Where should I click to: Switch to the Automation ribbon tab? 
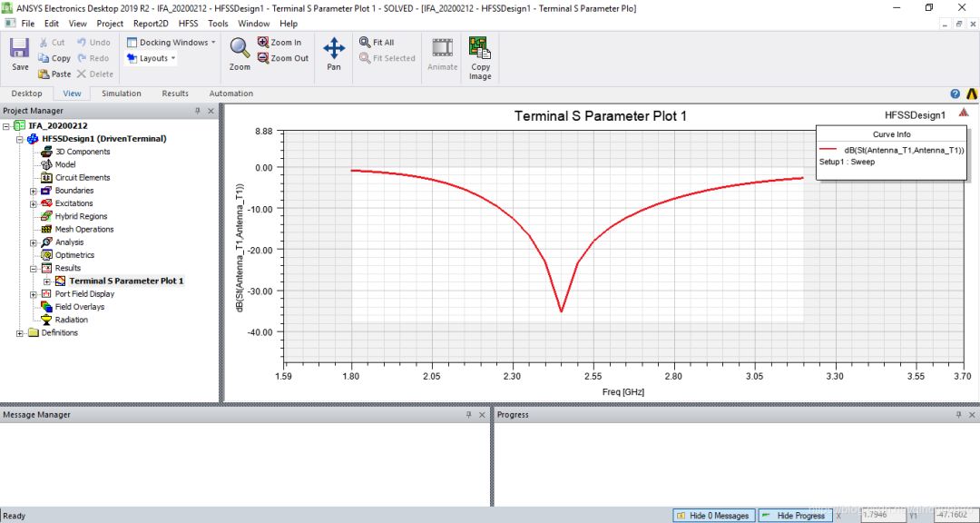coord(231,94)
